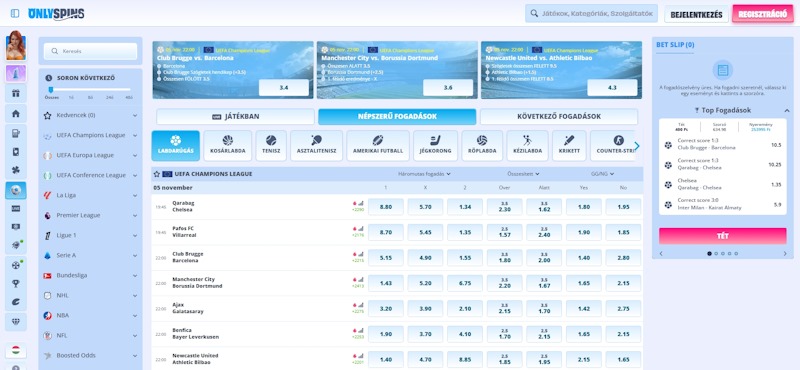
Task: Switch to Népszerű Fogadások tab
Action: [397, 116]
